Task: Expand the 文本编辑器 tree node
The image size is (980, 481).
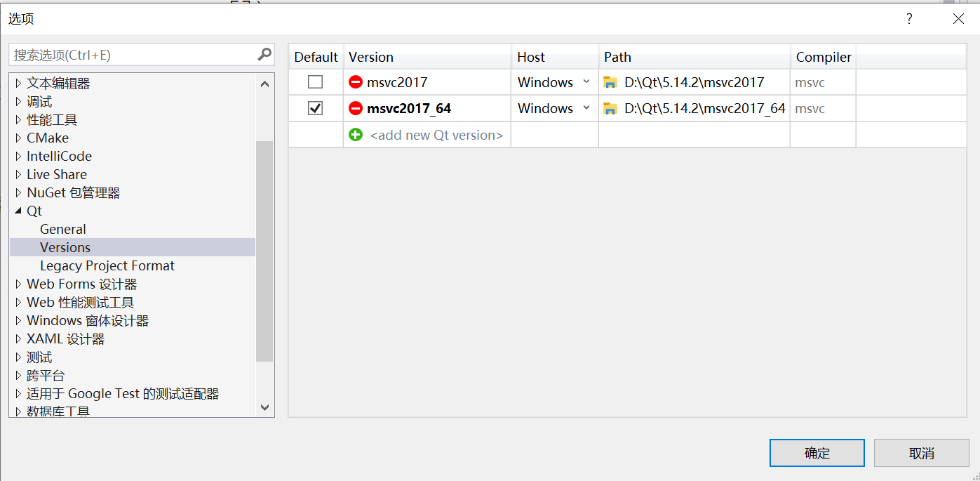Action: (18, 82)
